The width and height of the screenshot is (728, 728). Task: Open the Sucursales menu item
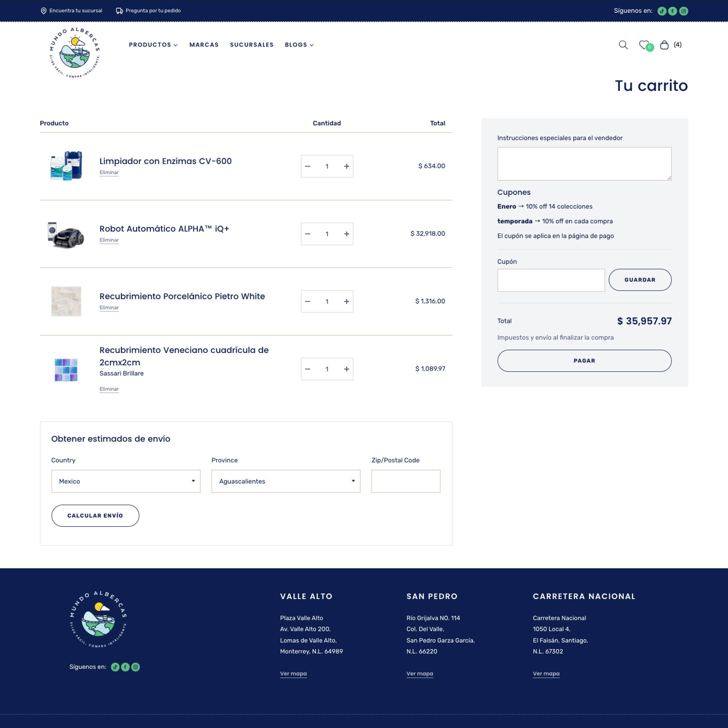252,45
